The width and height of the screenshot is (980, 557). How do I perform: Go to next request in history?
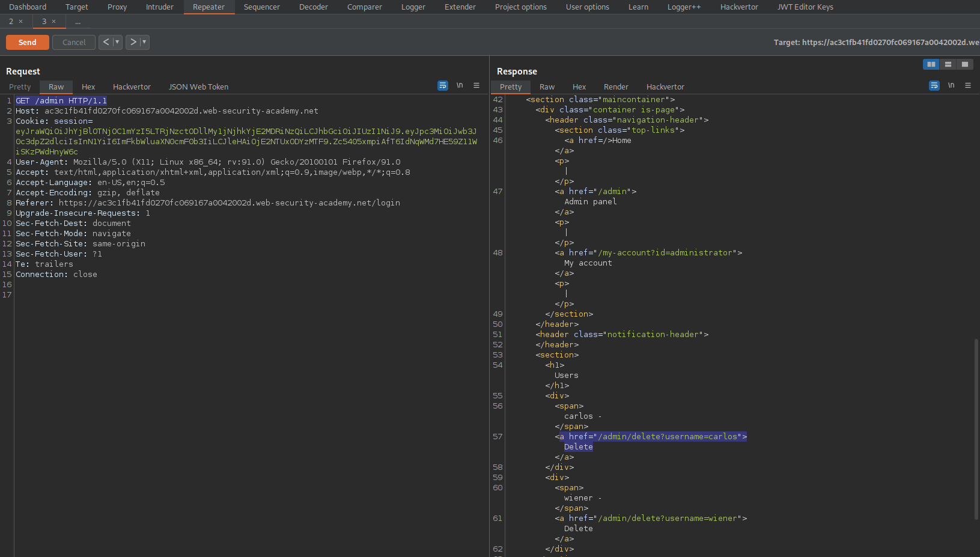click(x=133, y=42)
